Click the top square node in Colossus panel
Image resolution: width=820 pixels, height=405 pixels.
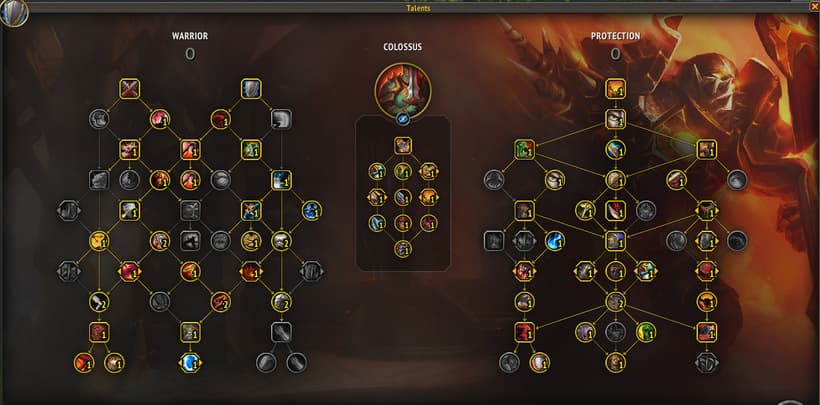coord(403,145)
